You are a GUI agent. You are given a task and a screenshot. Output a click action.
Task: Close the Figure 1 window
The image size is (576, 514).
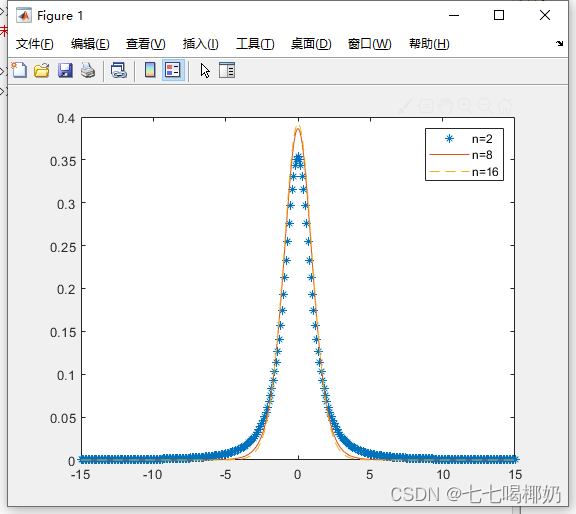545,15
